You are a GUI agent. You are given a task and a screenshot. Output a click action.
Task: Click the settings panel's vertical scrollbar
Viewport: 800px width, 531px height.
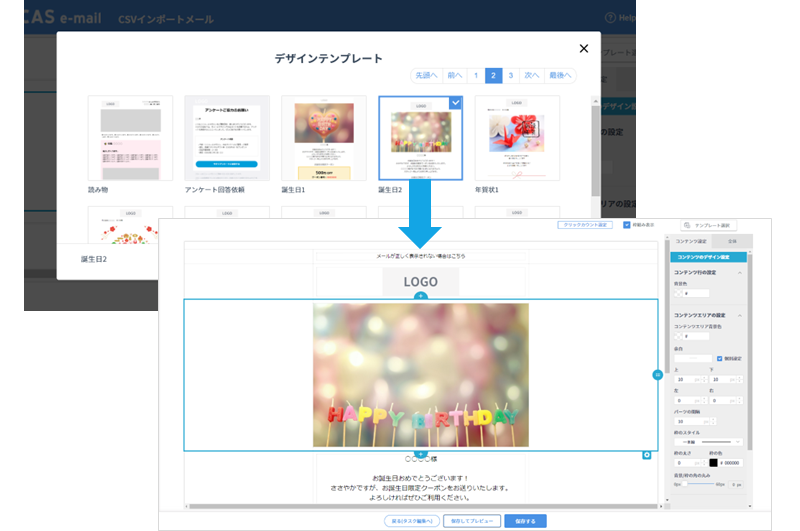point(749,352)
